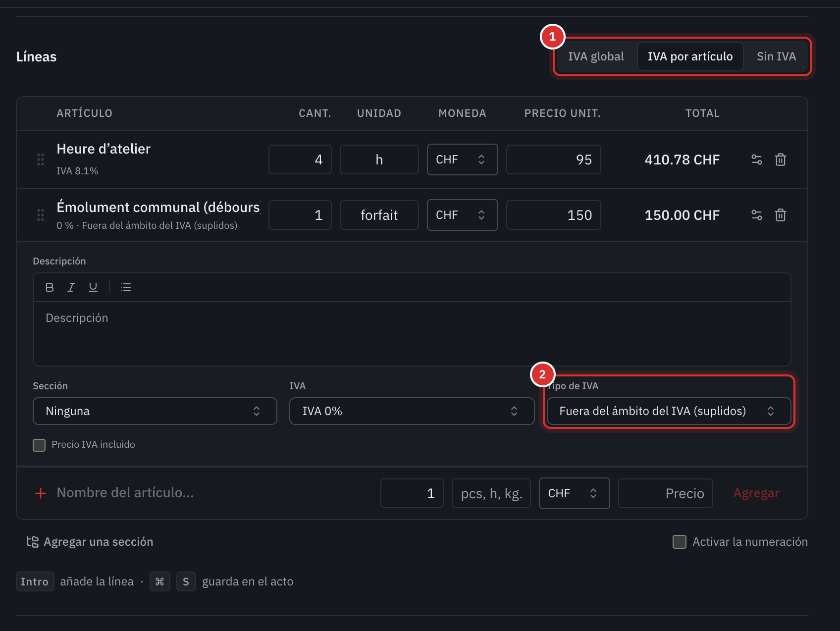Click into the Descripción text area

pos(412,334)
